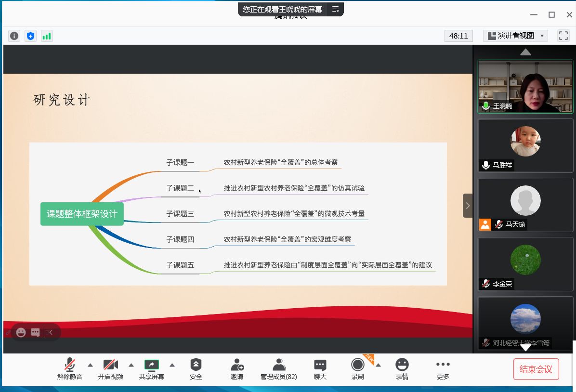576x392 pixels.
Task: Open the Chat (聊天) panel
Action: click(x=320, y=369)
